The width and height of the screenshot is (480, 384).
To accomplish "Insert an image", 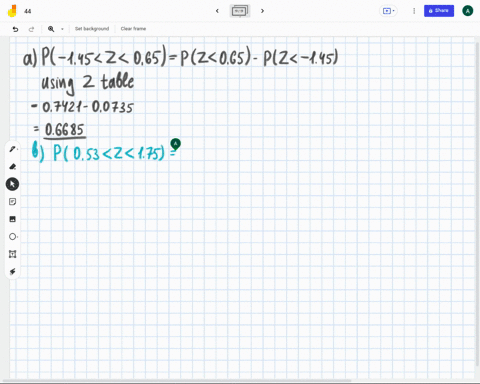I will coord(12,219).
